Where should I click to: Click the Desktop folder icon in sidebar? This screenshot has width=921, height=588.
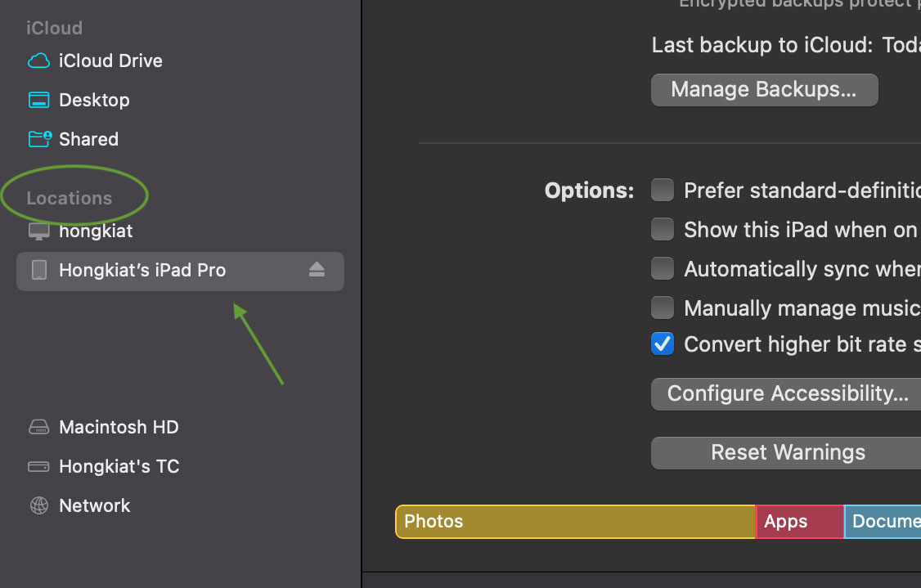coord(38,100)
